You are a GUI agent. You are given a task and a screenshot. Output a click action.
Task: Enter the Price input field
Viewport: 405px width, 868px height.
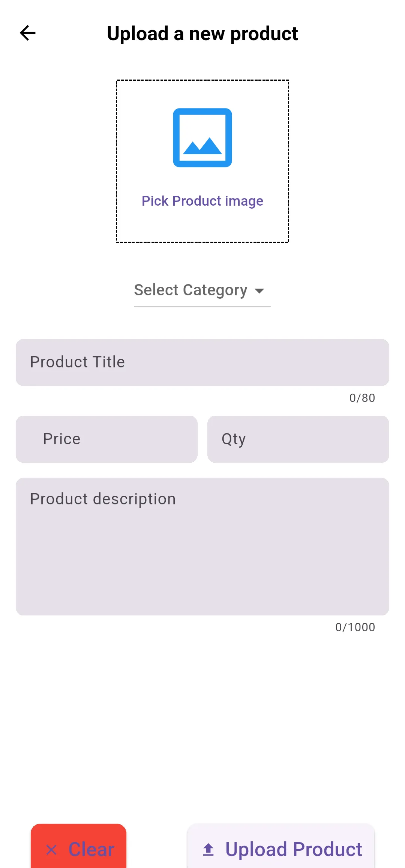point(106,439)
